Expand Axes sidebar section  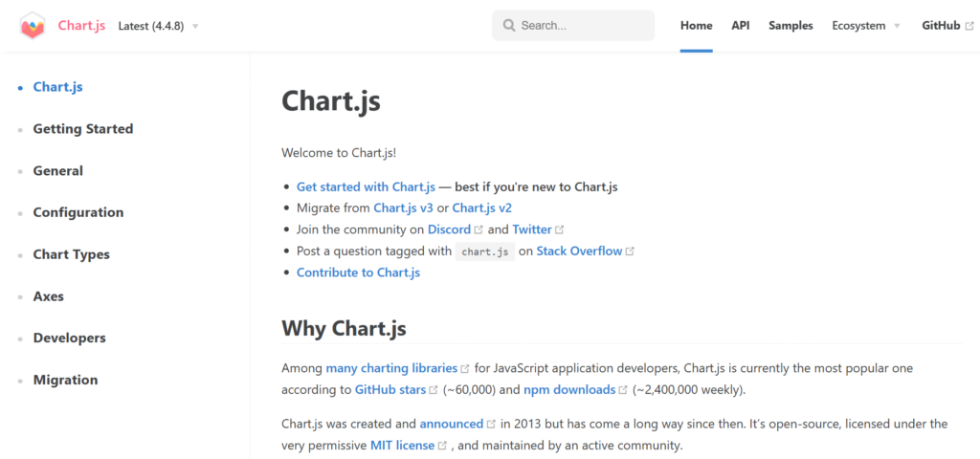tap(49, 296)
